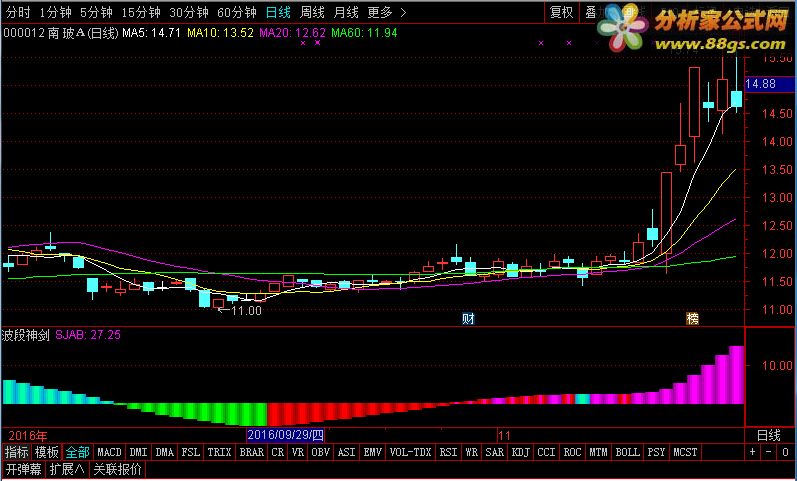This screenshot has width=797, height=481.
Task: Select the 全部 all indicators tab
Action: pos(78,452)
